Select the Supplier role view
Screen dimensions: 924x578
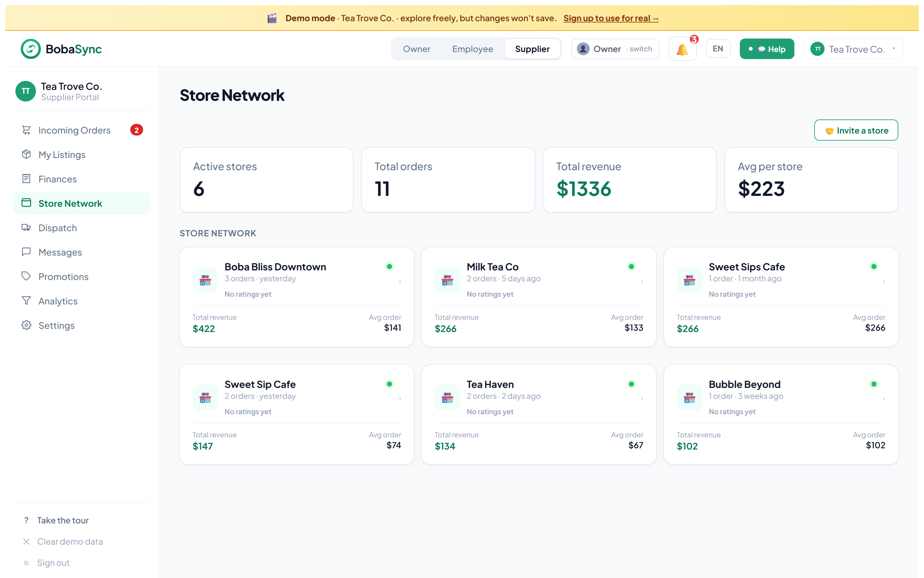coord(532,49)
